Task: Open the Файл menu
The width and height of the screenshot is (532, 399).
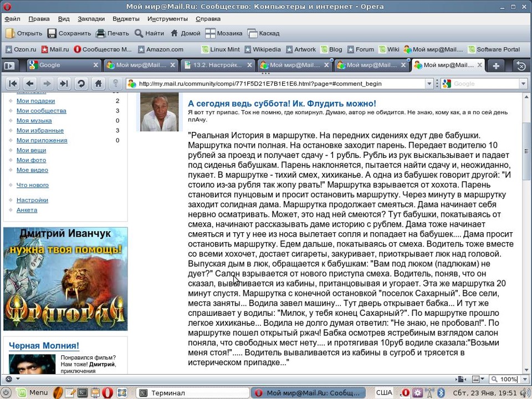Action: (12, 19)
